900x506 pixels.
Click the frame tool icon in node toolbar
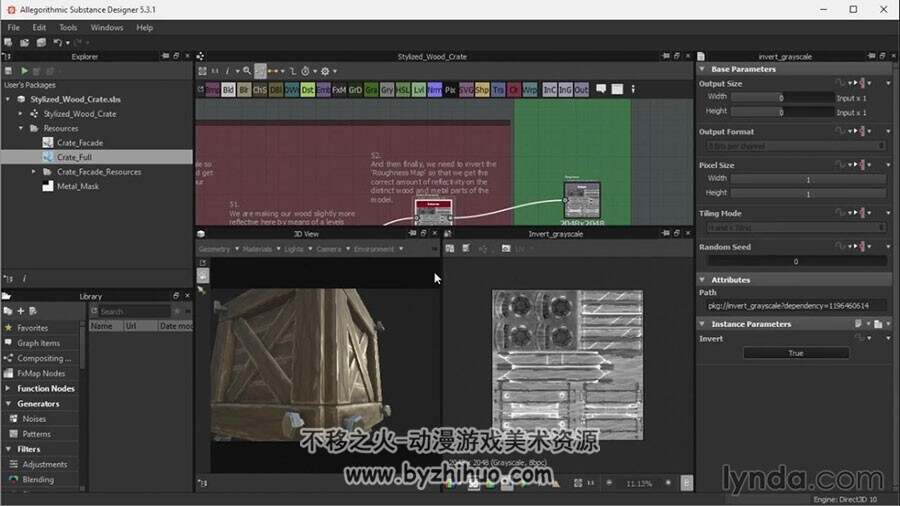click(617, 89)
